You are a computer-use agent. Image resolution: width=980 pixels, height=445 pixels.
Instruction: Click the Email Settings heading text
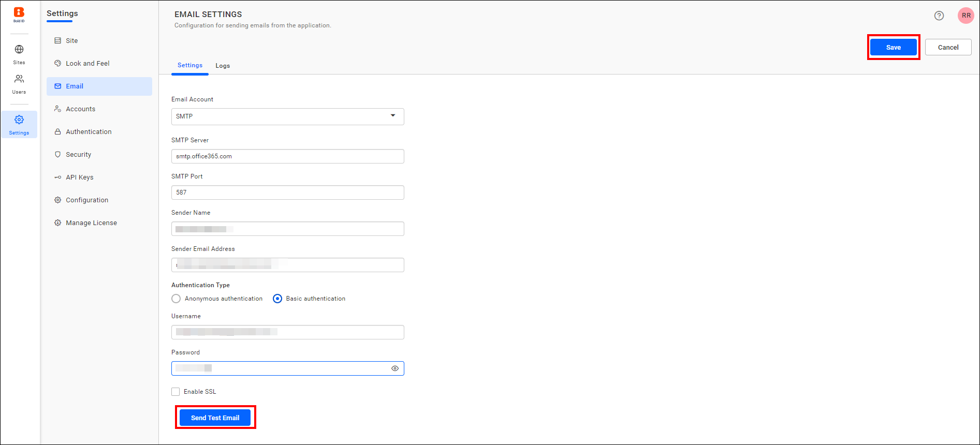coord(208,14)
